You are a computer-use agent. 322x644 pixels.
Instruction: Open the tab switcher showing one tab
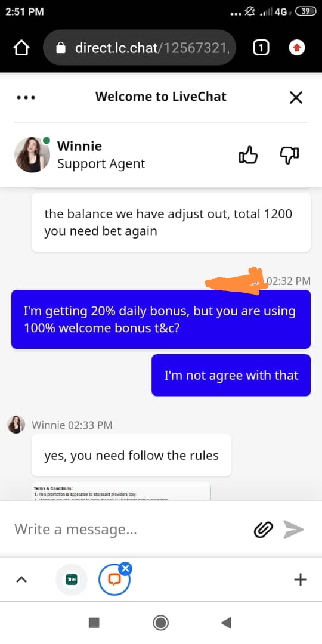pos(261,48)
